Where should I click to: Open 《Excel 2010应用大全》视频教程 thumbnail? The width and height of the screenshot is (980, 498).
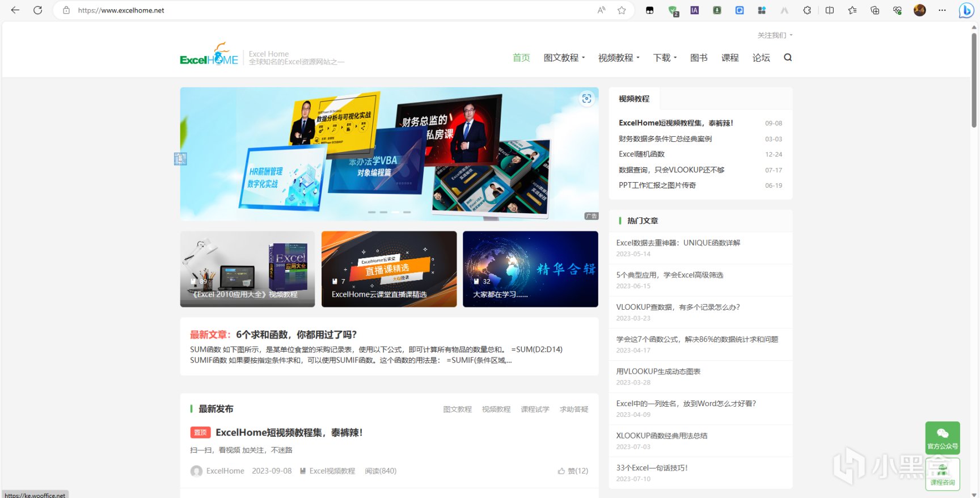click(x=247, y=269)
